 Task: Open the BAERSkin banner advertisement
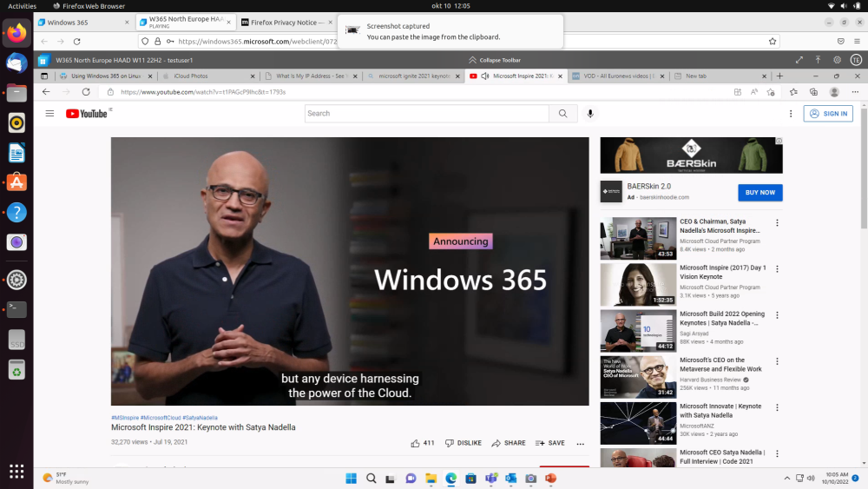pyautogui.click(x=692, y=155)
